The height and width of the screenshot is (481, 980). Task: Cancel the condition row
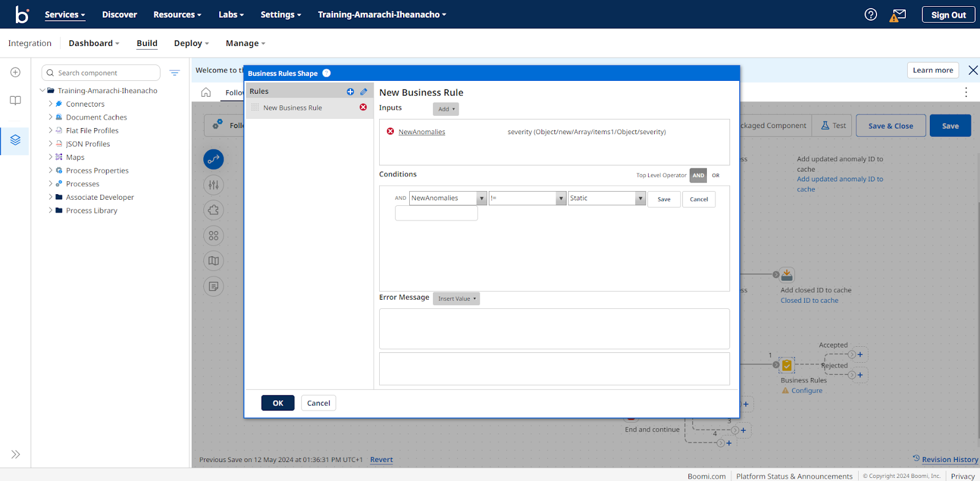(699, 199)
